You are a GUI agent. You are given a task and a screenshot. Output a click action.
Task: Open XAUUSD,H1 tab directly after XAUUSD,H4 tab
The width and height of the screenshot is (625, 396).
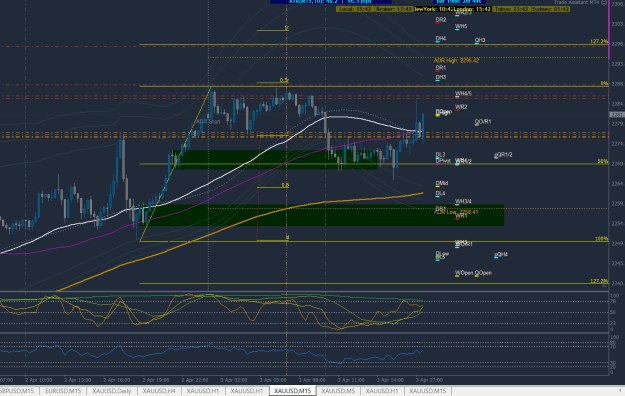[x=203, y=391]
